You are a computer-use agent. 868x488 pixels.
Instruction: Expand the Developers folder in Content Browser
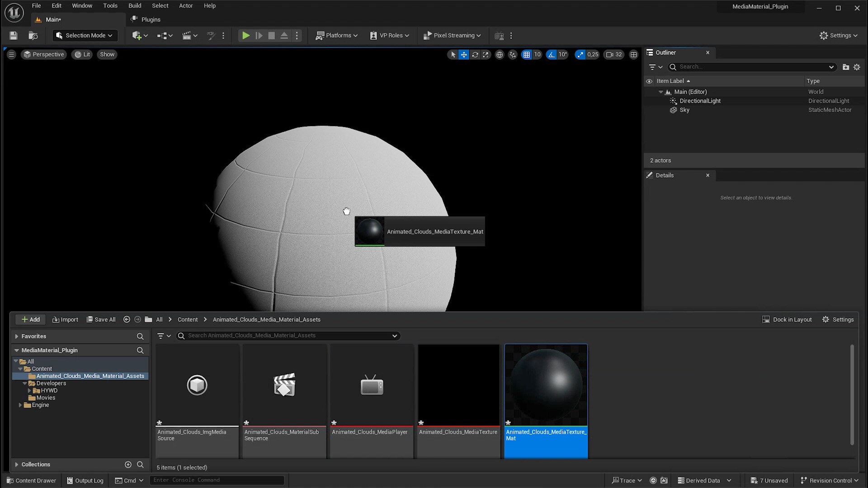point(26,383)
